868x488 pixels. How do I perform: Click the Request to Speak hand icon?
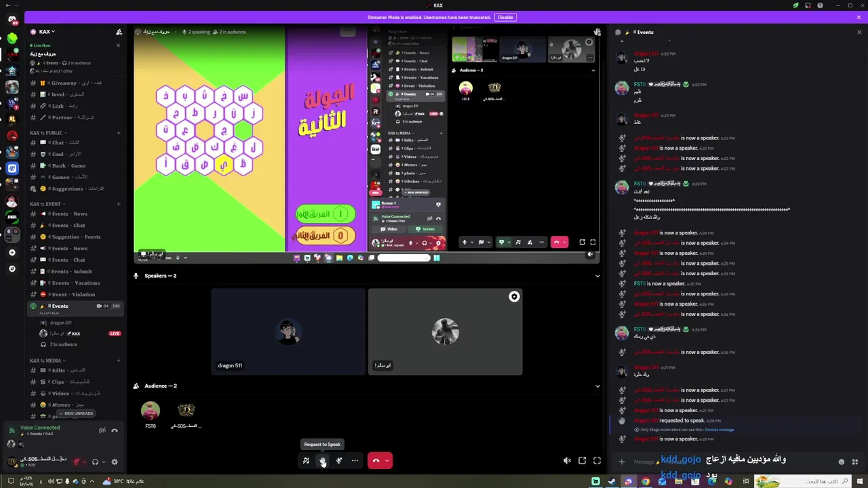click(323, 461)
